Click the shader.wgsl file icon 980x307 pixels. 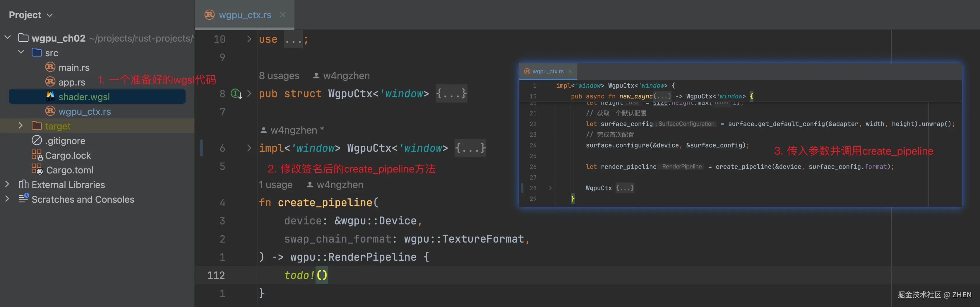click(x=50, y=96)
